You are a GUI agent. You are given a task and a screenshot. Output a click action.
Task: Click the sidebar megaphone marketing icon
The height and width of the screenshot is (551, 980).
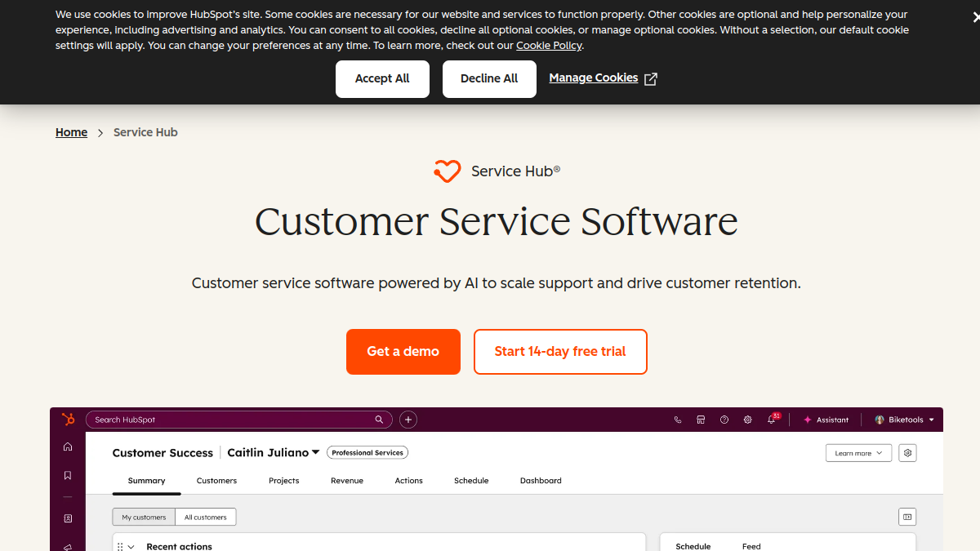68,546
